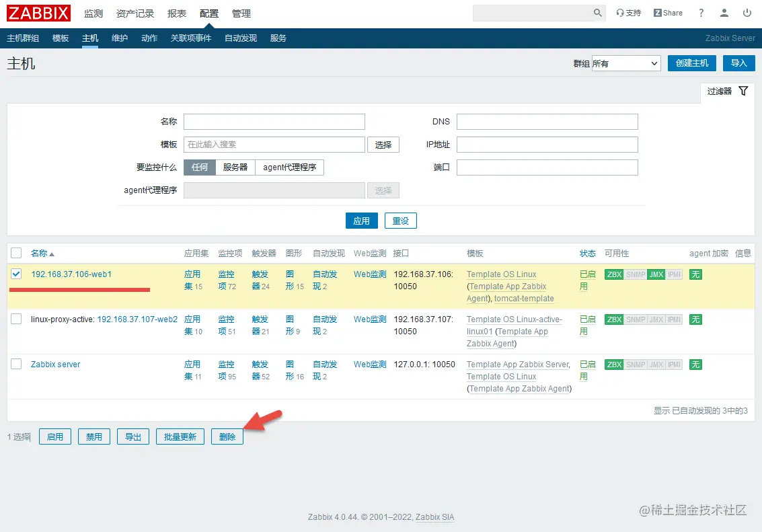The image size is (762, 532).
Task: Open help question mark icon
Action: click(x=701, y=13)
